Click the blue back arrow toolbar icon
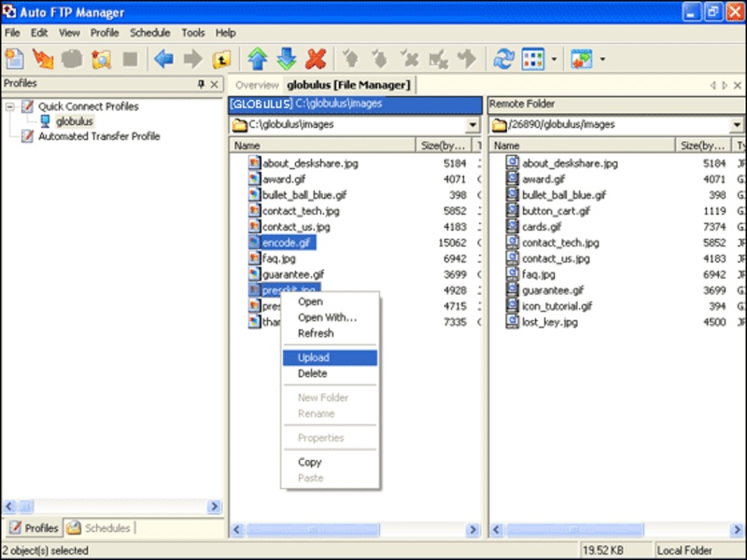 [164, 60]
